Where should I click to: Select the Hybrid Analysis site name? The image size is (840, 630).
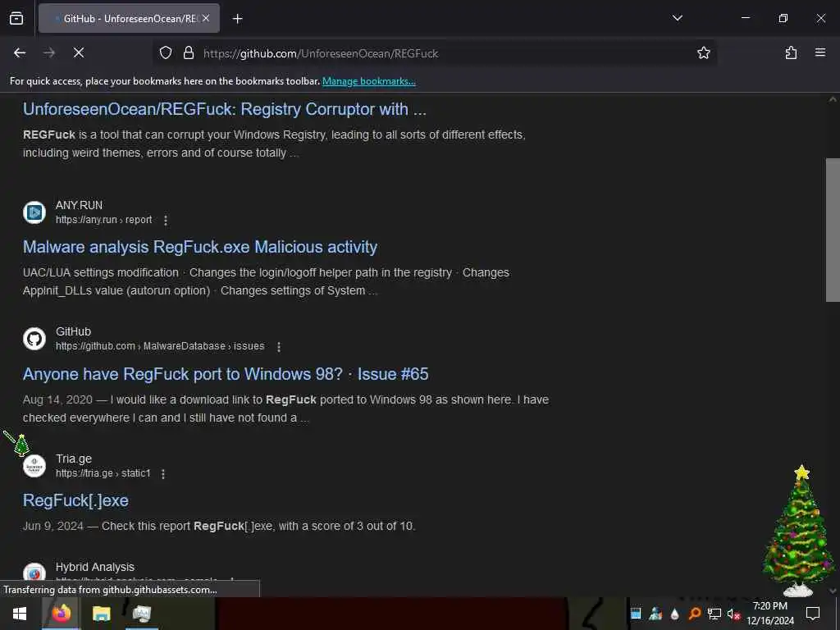(x=95, y=567)
